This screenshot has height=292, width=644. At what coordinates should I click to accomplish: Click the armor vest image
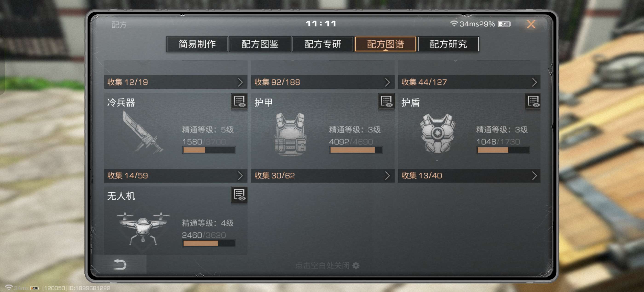click(x=290, y=134)
